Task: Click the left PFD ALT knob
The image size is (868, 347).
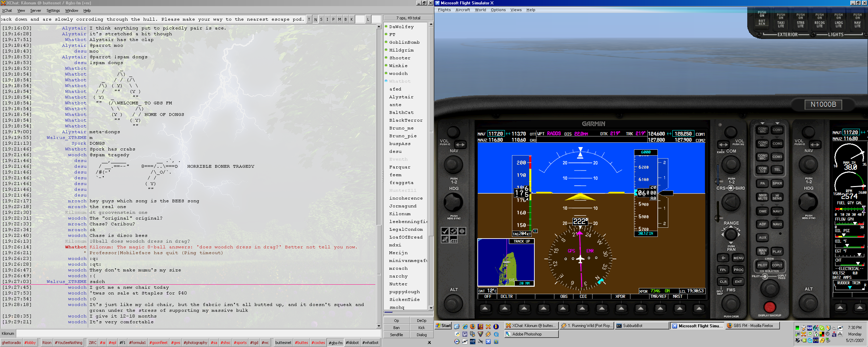Action: (x=453, y=303)
